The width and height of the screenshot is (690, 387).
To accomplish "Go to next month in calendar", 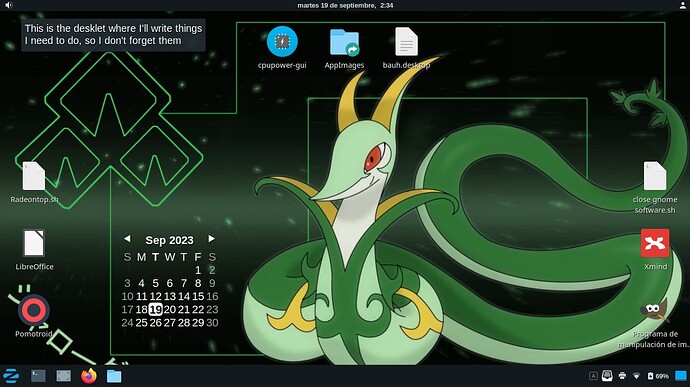I will pos(211,239).
